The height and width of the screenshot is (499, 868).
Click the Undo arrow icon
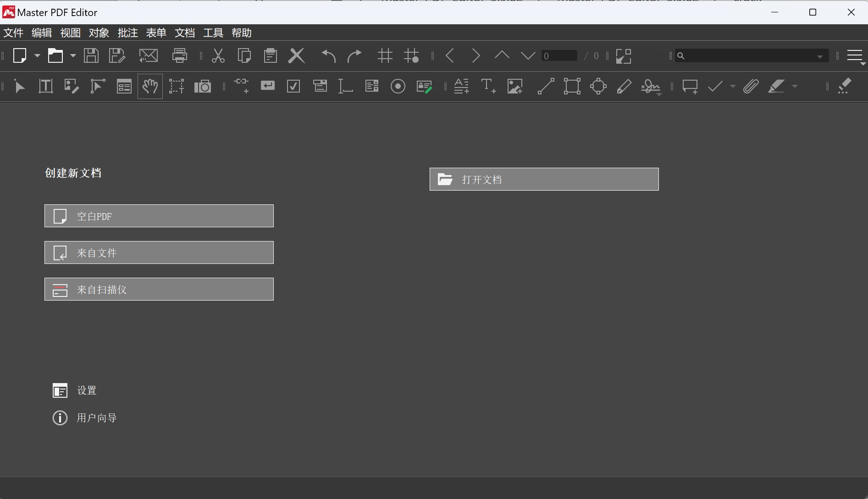329,55
